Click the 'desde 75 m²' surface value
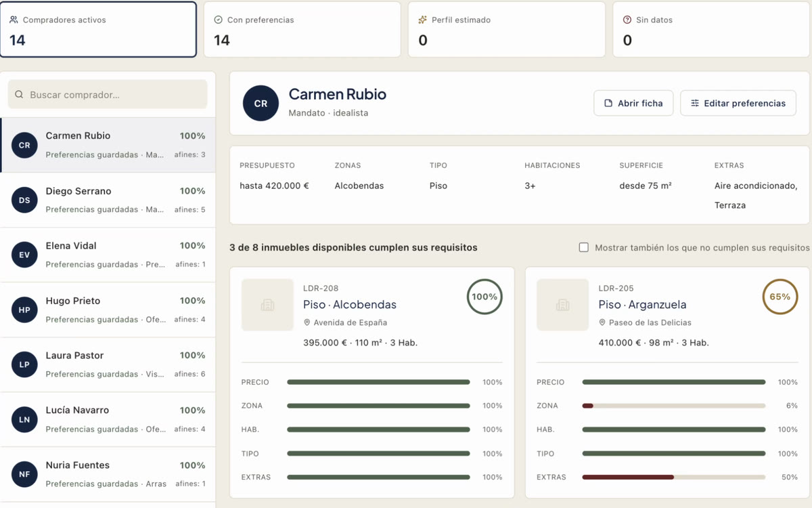812x508 pixels. 646,186
